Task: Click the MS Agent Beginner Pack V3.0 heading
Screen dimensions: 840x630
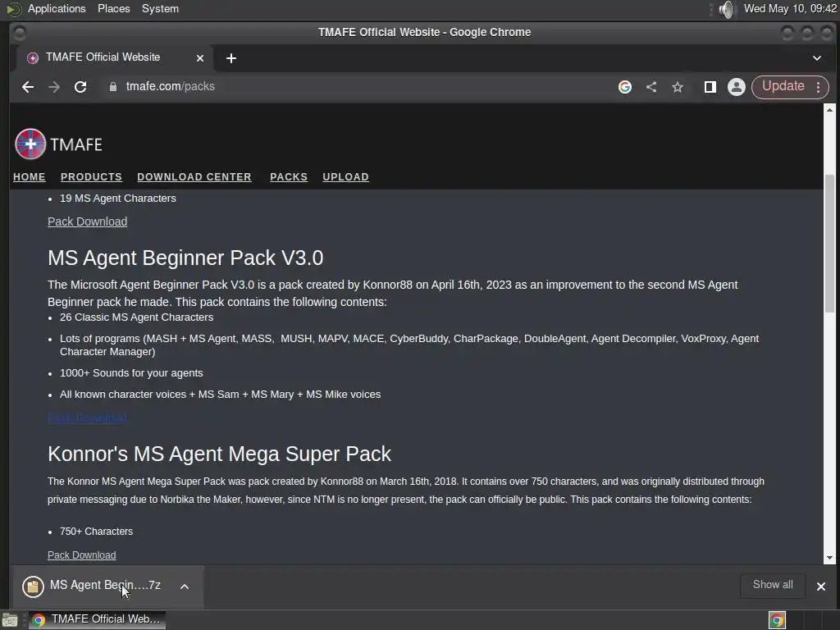Action: coord(185,258)
